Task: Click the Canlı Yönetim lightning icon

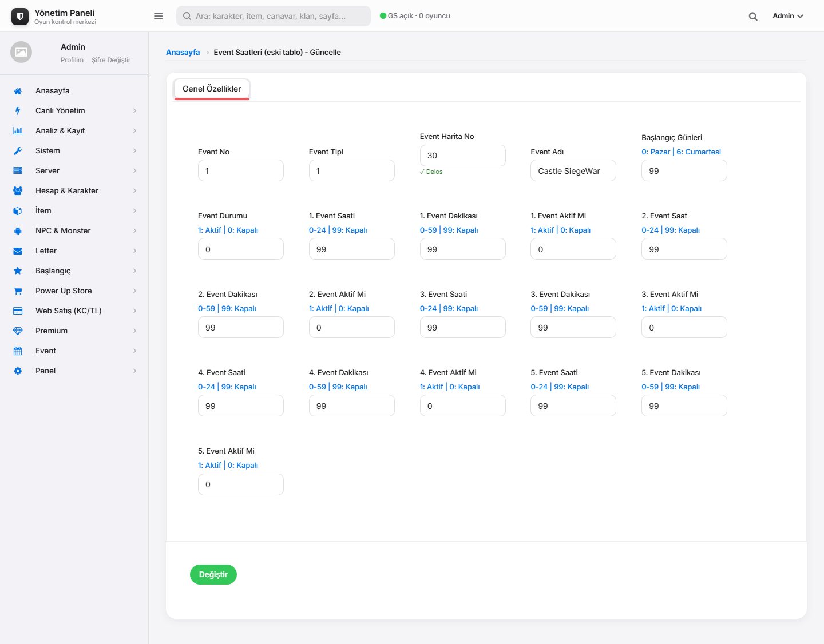Action: point(18,111)
